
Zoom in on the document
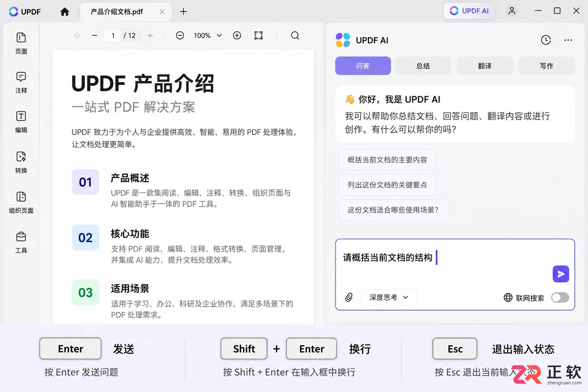(x=237, y=36)
